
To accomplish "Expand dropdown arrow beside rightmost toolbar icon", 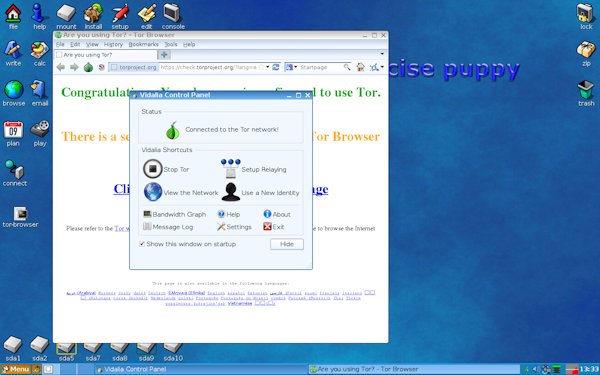I will pyautogui.click(x=382, y=67).
